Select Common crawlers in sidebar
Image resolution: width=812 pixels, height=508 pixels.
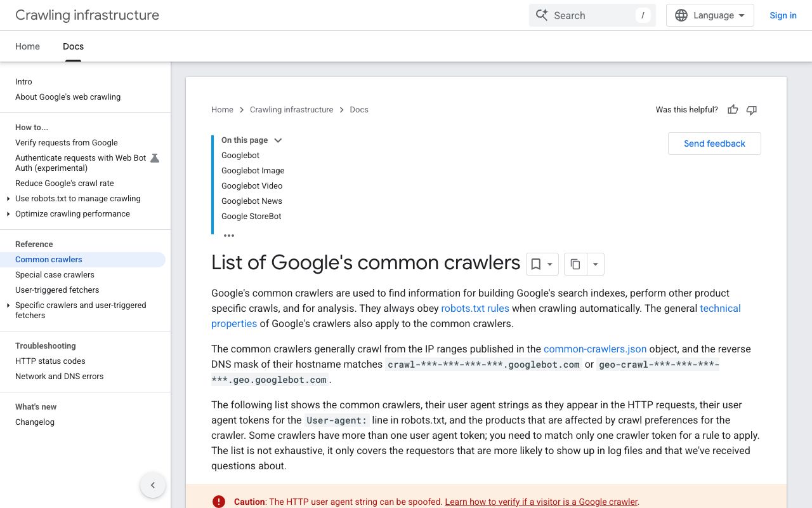coord(82,260)
